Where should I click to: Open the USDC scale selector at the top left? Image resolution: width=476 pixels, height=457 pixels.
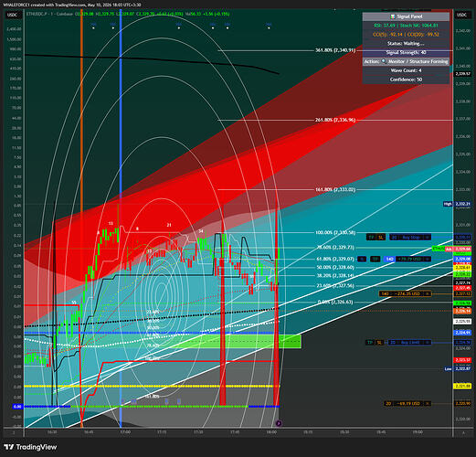click(13, 15)
